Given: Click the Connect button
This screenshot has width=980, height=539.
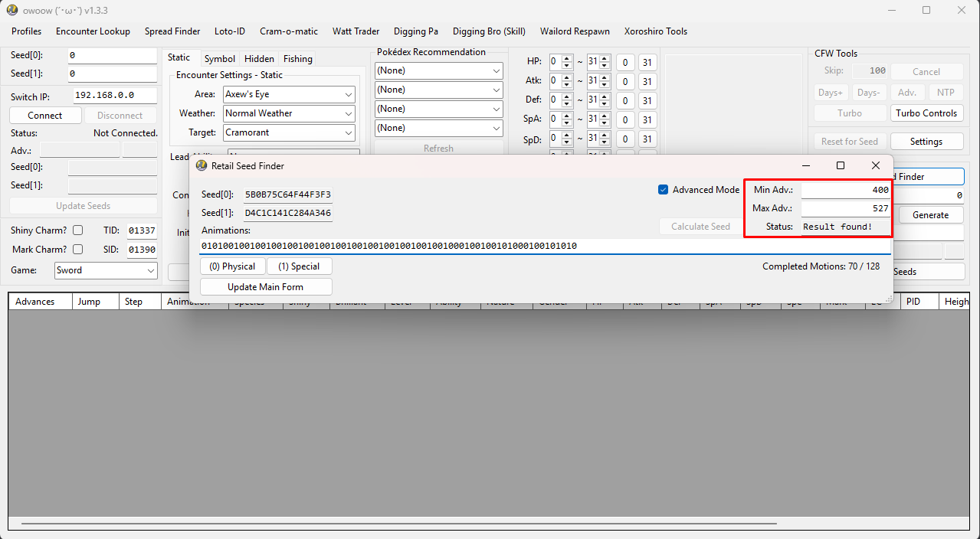Looking at the screenshot, I should pyautogui.click(x=44, y=115).
